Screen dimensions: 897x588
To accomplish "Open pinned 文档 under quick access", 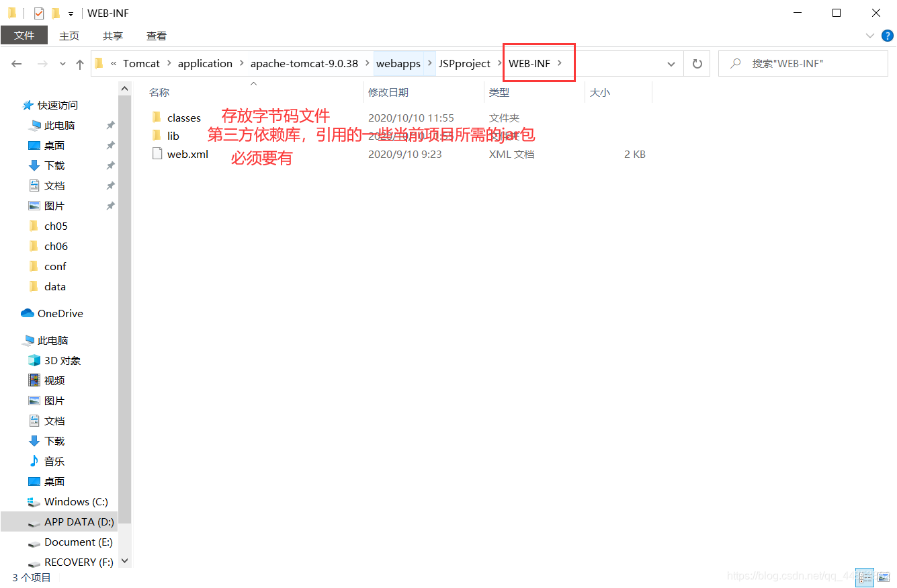I will [54, 185].
